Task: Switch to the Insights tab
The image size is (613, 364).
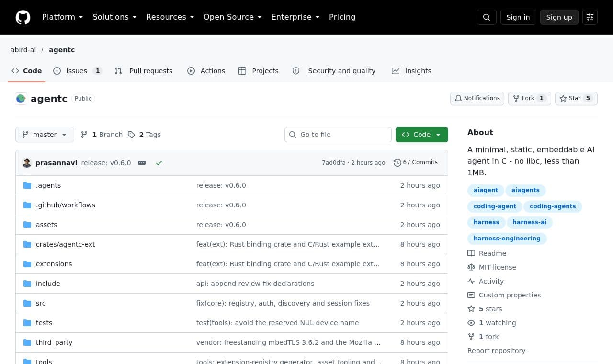Action: pyautogui.click(x=411, y=71)
